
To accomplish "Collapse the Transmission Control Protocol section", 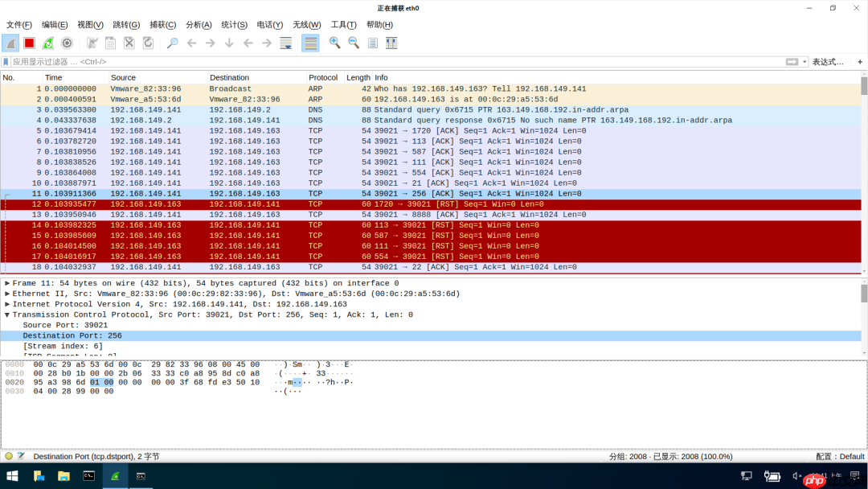I will pyautogui.click(x=8, y=314).
